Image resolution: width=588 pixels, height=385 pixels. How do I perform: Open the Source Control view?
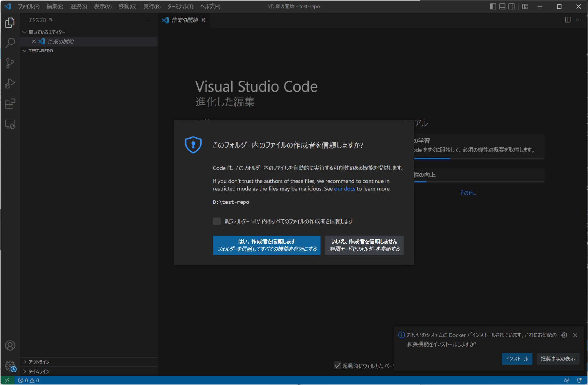click(10, 63)
